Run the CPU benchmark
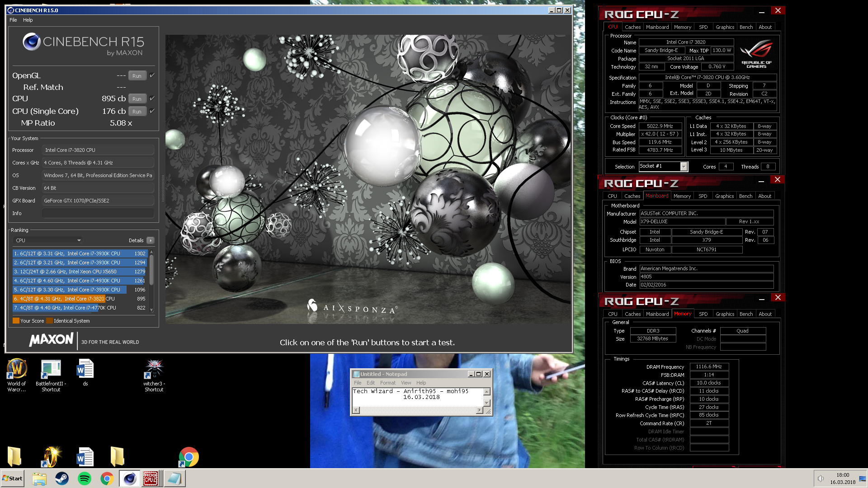 [x=137, y=99]
